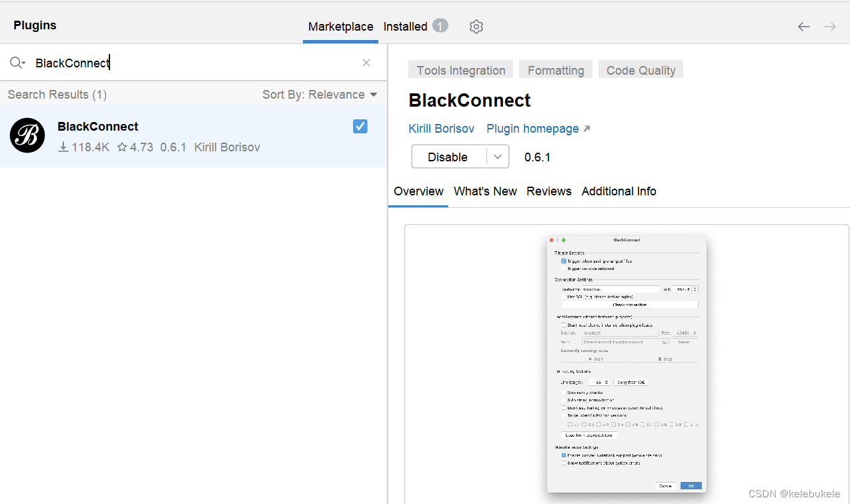Click the BlackConnect settings screenshot preview
This screenshot has width=850, height=504.
click(626, 364)
